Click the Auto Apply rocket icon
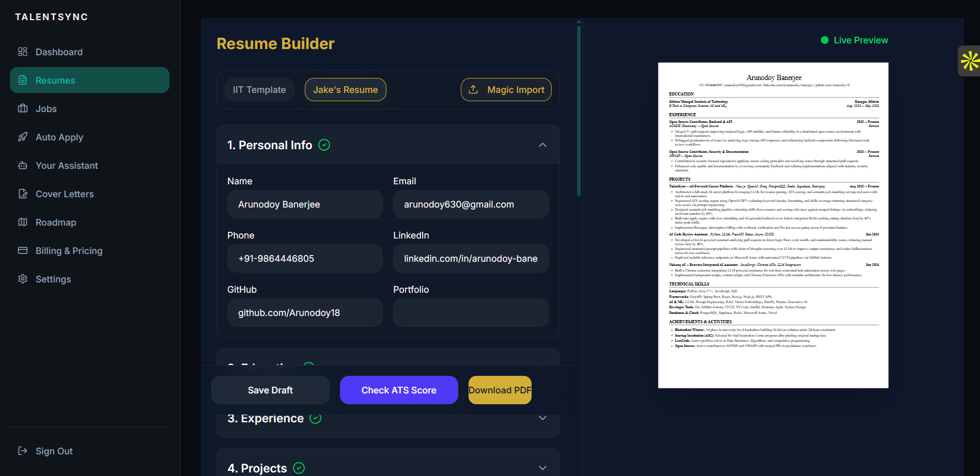 tap(23, 137)
